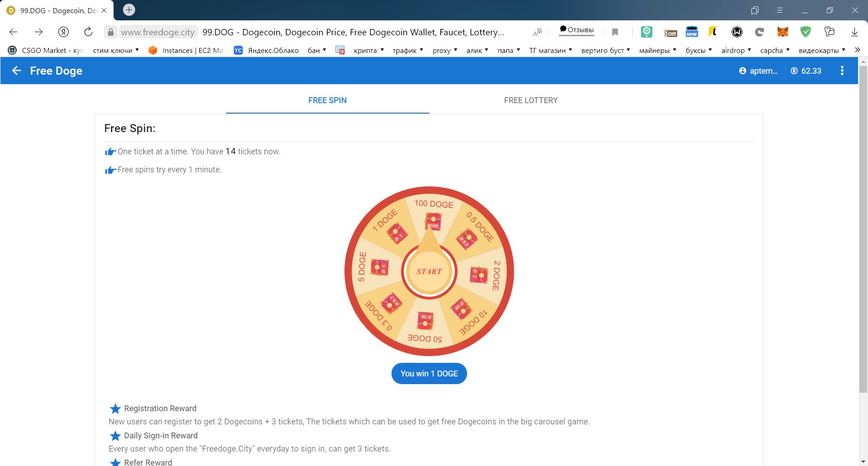Click the green shield adblock extension icon
The width and height of the screenshot is (868, 466).
pos(806,32)
